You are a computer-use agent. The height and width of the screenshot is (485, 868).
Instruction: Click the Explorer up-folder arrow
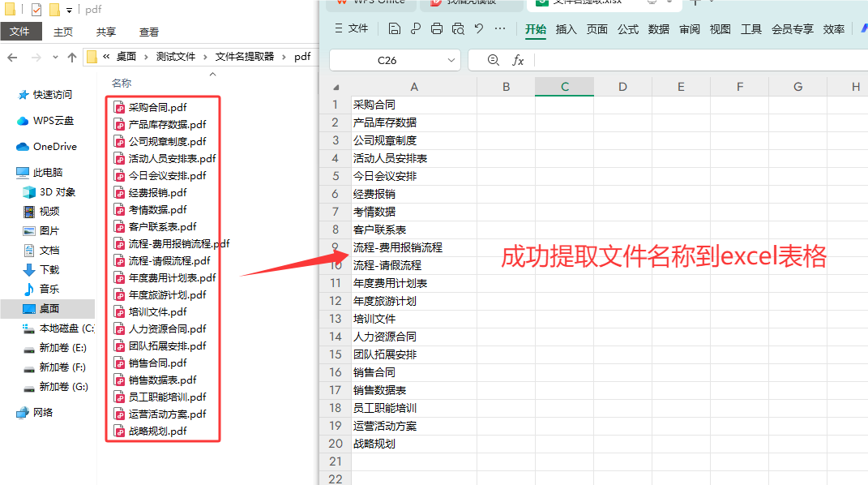[x=72, y=57]
